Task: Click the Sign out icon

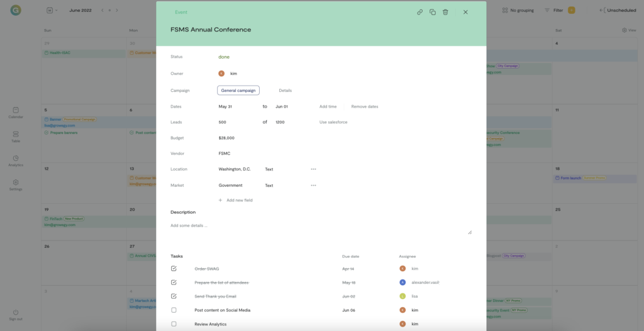Action: point(16,314)
